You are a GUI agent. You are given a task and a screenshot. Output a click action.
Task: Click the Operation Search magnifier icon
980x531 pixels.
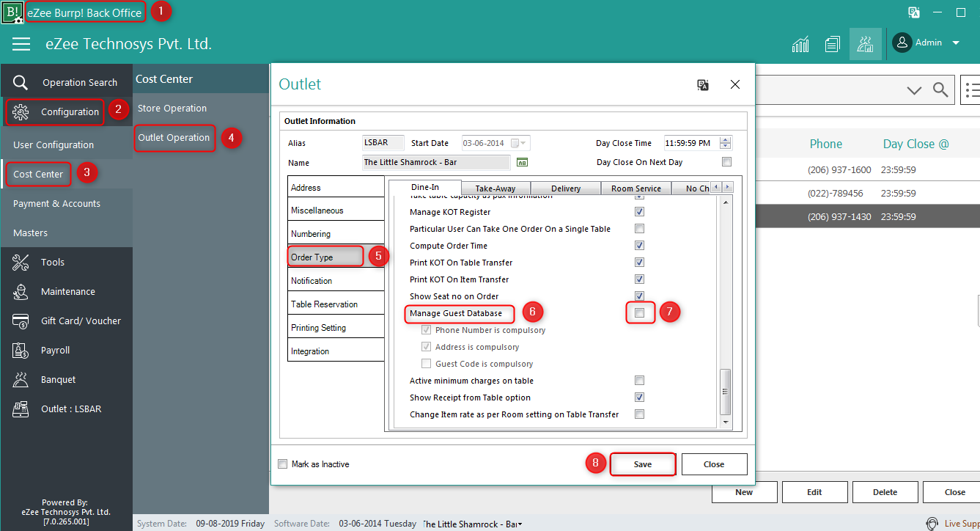(21, 82)
